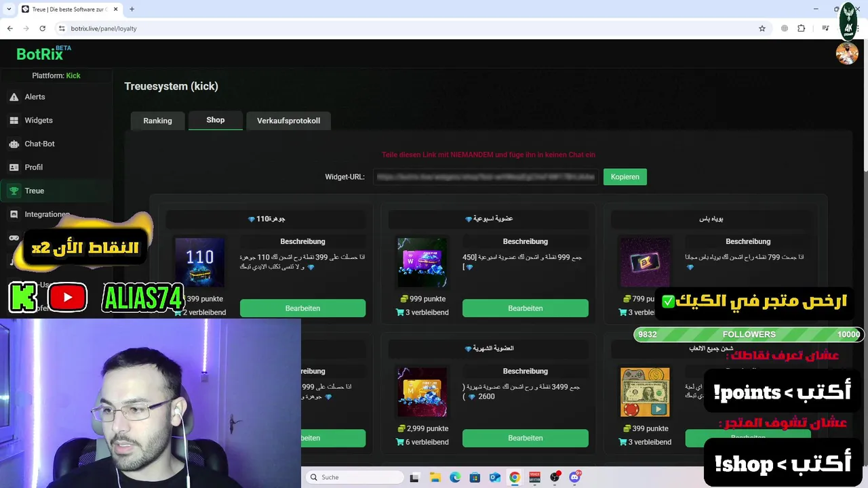Click Beschreibung label on the بوياه باس card
Screen dimensions: 868x488
click(748, 241)
